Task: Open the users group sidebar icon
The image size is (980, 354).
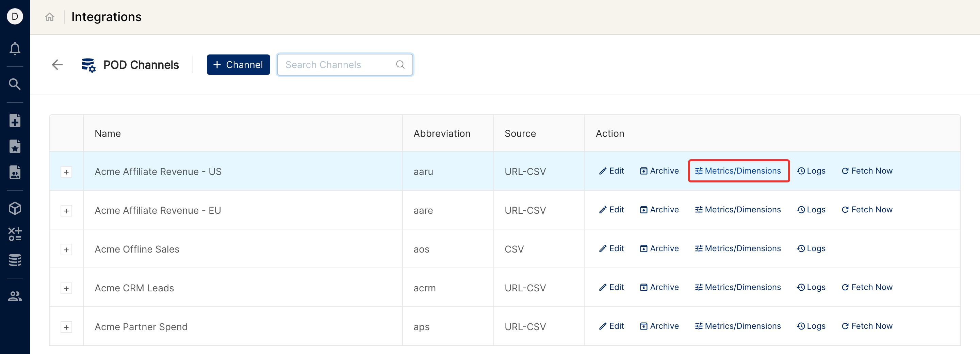Action: click(x=15, y=296)
